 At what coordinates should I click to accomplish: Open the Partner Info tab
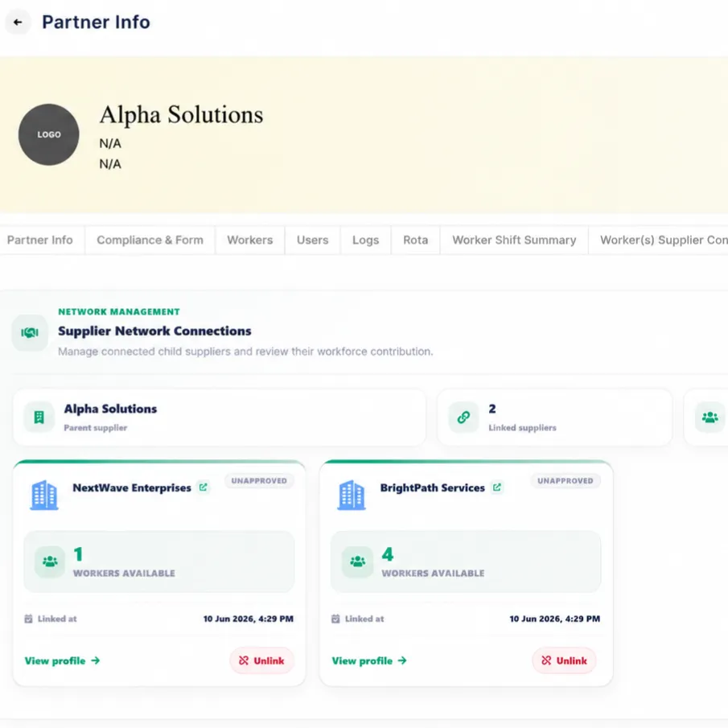point(40,240)
